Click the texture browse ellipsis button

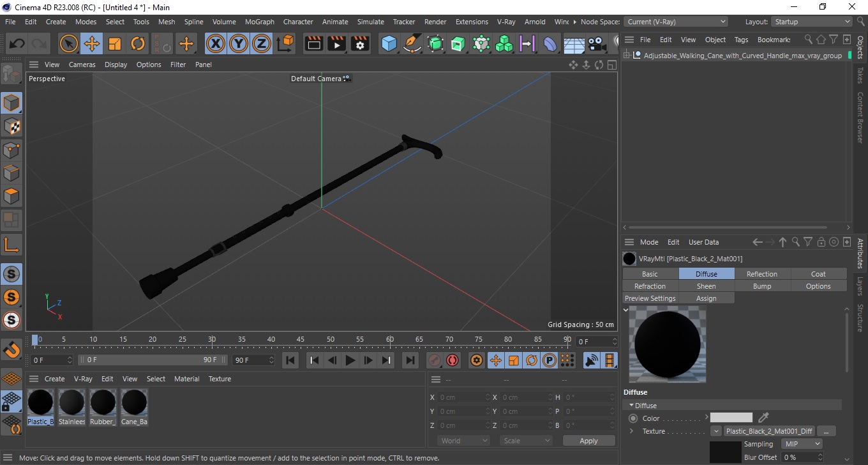pos(827,431)
